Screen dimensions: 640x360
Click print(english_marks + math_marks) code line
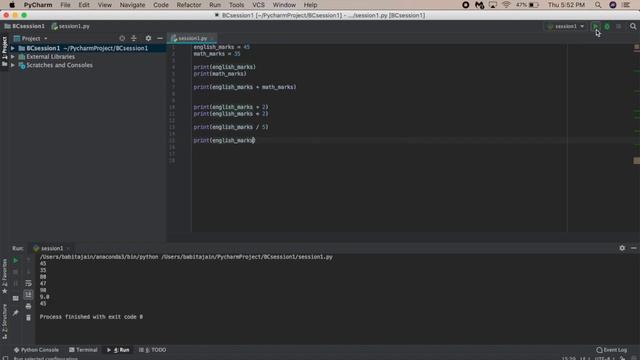(x=245, y=87)
